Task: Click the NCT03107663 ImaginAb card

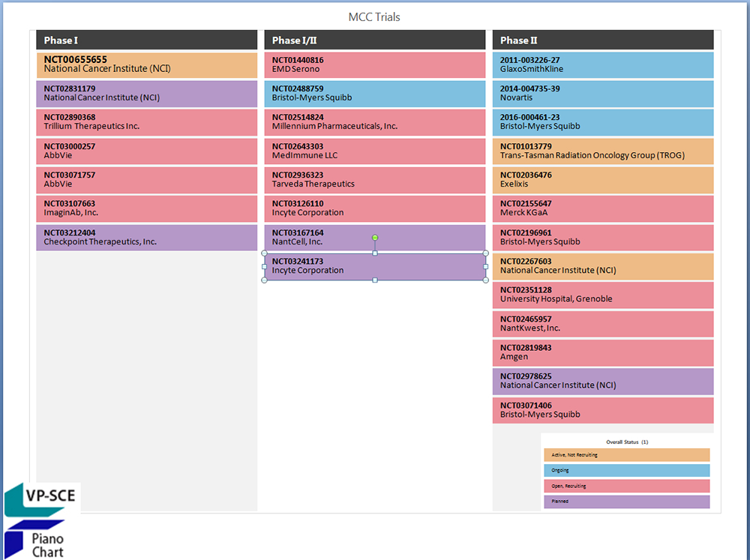Action: (147, 209)
